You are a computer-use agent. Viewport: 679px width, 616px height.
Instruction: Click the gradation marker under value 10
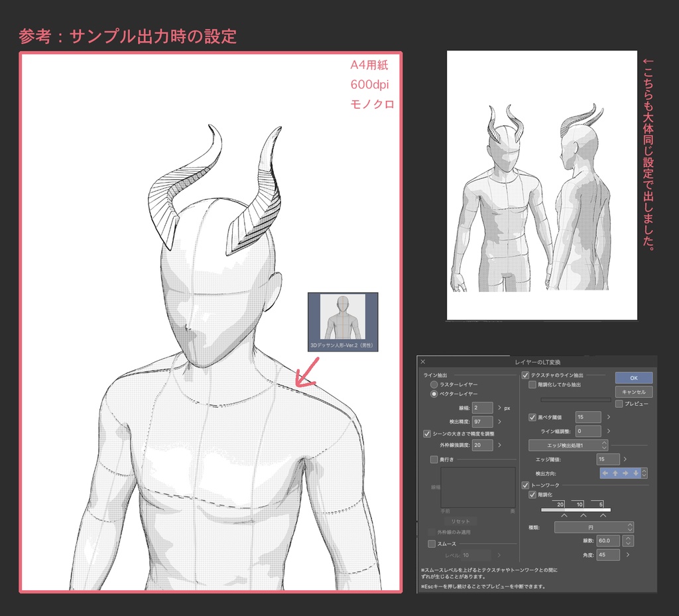(x=584, y=516)
